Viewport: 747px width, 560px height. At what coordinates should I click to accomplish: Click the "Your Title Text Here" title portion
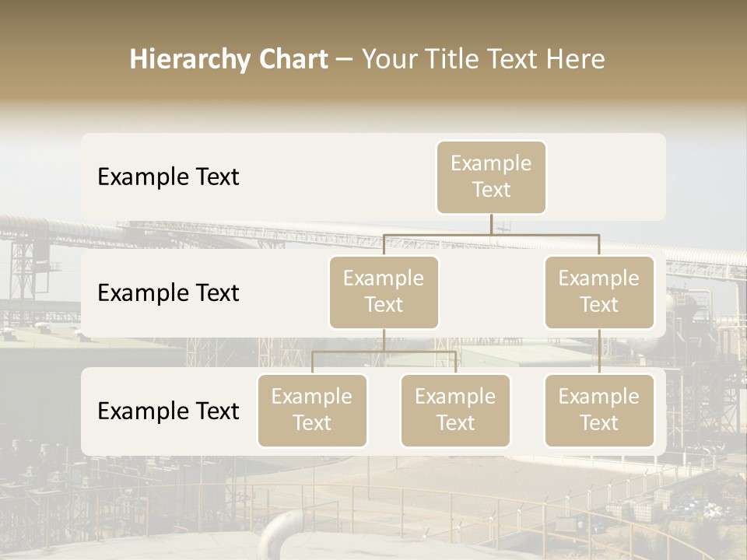click(x=482, y=59)
